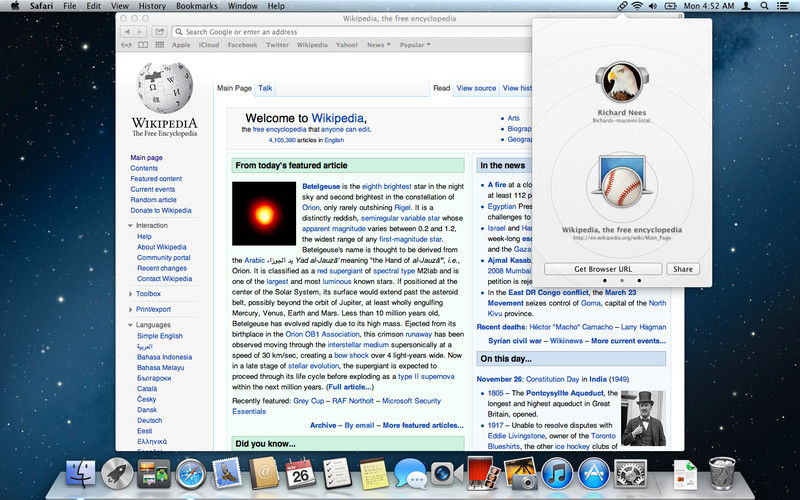Click the baseball browser icon in popup

622,183
